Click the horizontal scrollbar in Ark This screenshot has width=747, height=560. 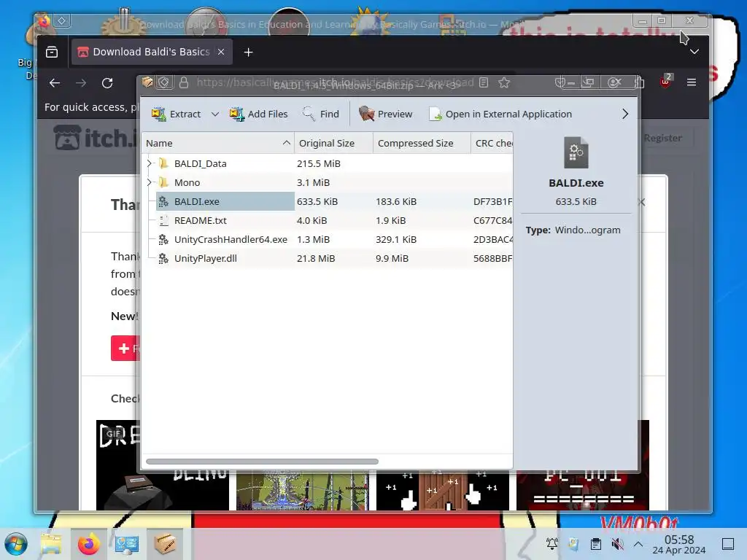262,462
